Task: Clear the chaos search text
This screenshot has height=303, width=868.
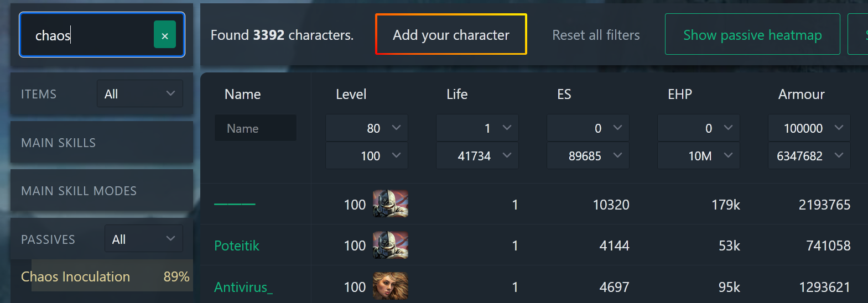Action: coord(164,35)
